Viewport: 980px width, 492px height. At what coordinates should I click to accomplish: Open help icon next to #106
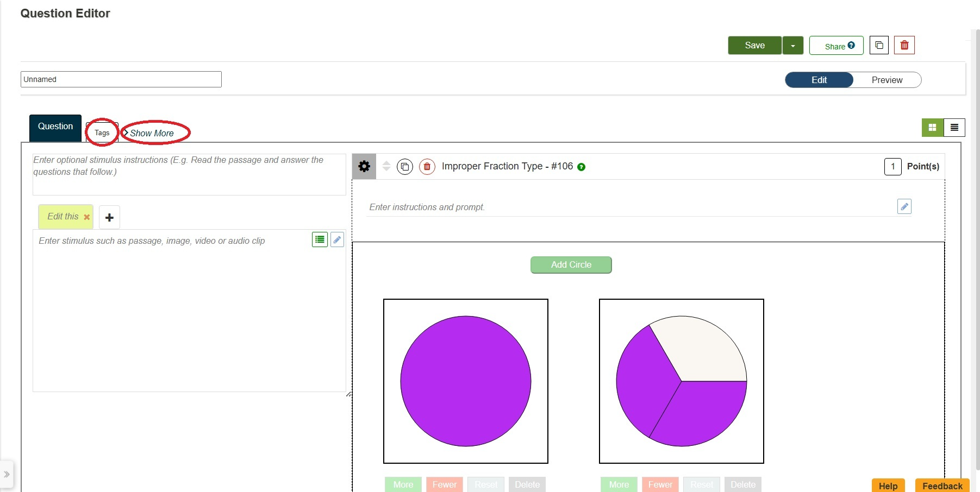click(x=581, y=167)
